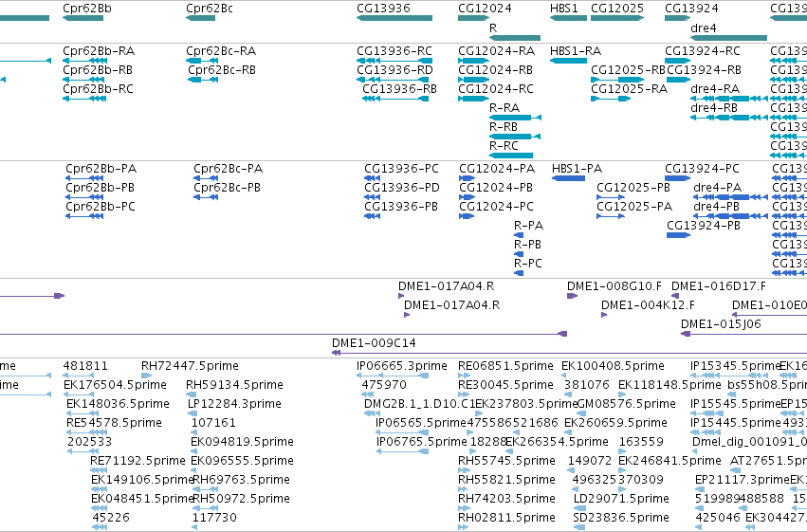This screenshot has height=532, width=807.
Task: Click transcript R-RC
Action: coord(504,146)
